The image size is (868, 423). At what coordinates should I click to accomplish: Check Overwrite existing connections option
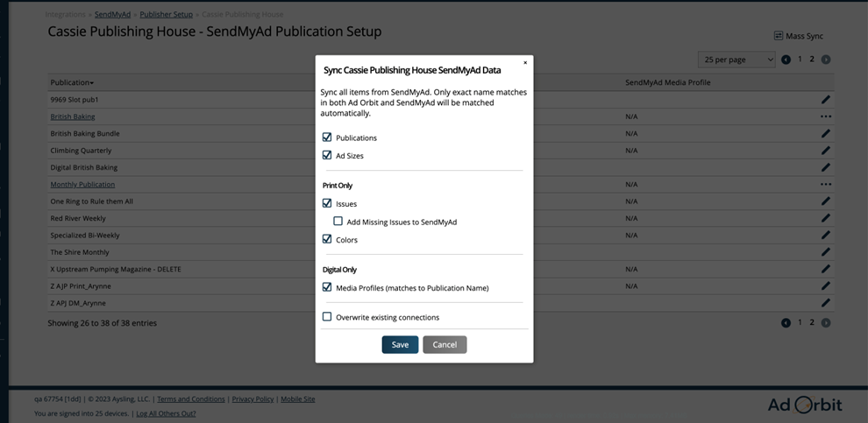(327, 317)
